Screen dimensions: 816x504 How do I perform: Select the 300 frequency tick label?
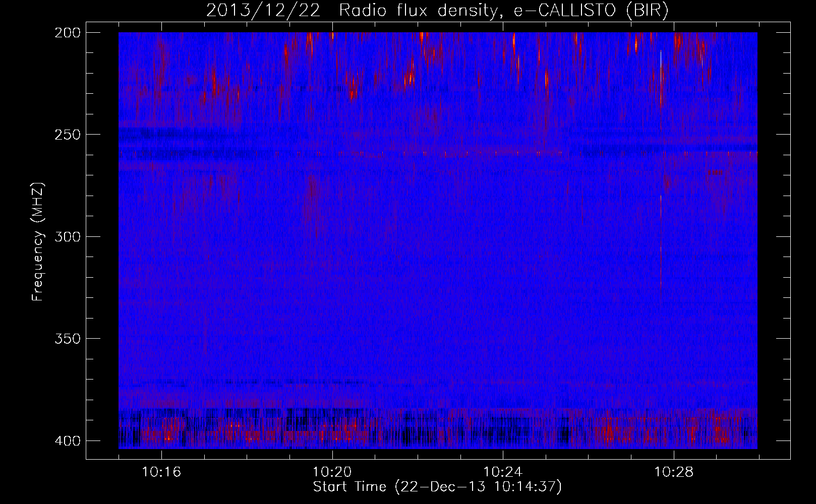pyautogui.click(x=68, y=236)
